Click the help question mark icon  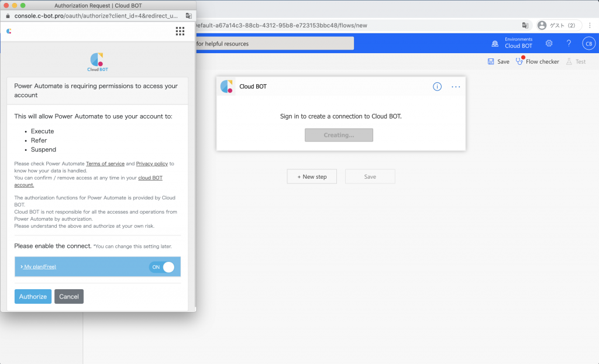[569, 43]
